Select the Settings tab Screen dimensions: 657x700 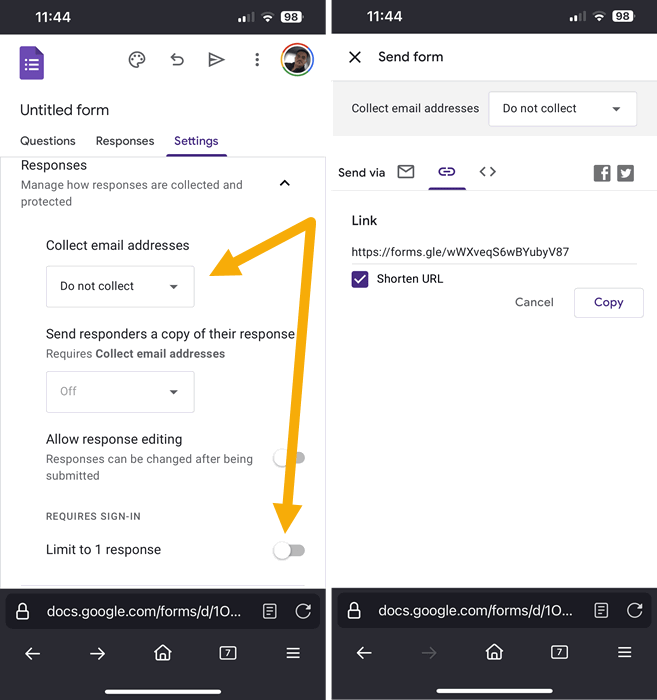[196, 141]
